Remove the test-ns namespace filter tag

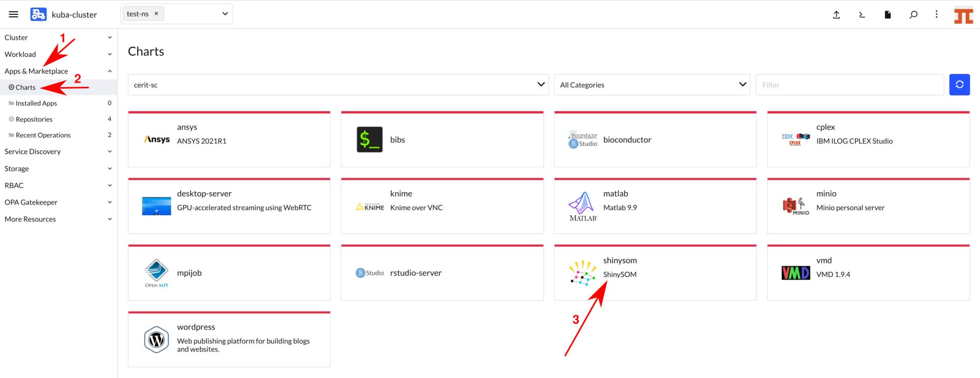click(x=156, y=14)
